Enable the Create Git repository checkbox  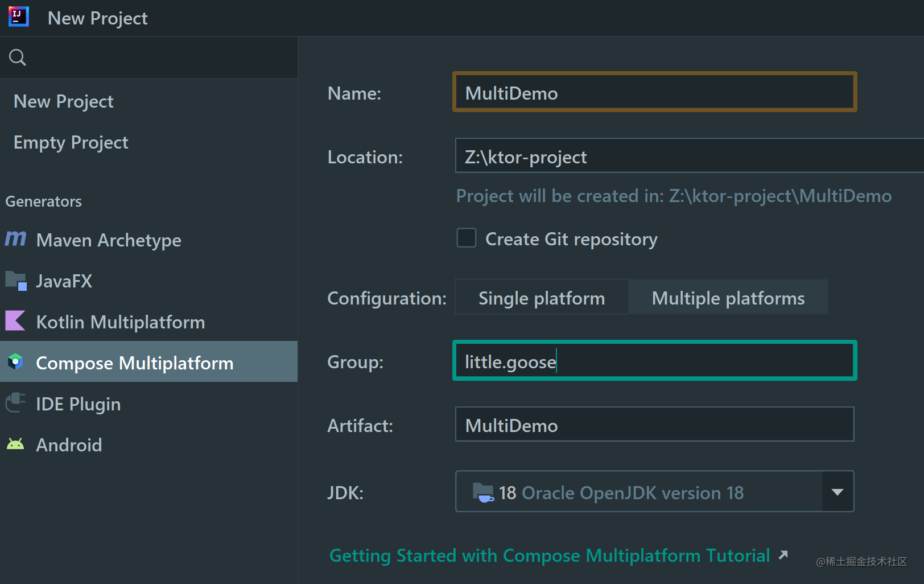click(467, 238)
